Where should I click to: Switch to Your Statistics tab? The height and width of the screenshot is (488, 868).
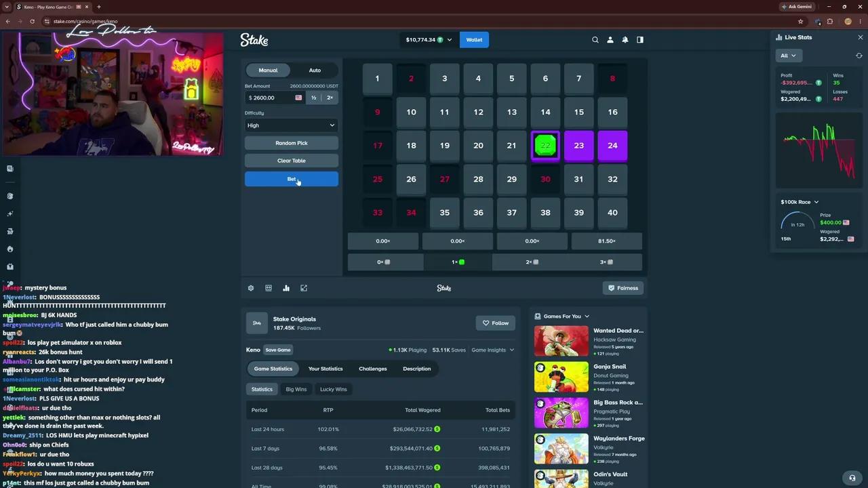325,369
